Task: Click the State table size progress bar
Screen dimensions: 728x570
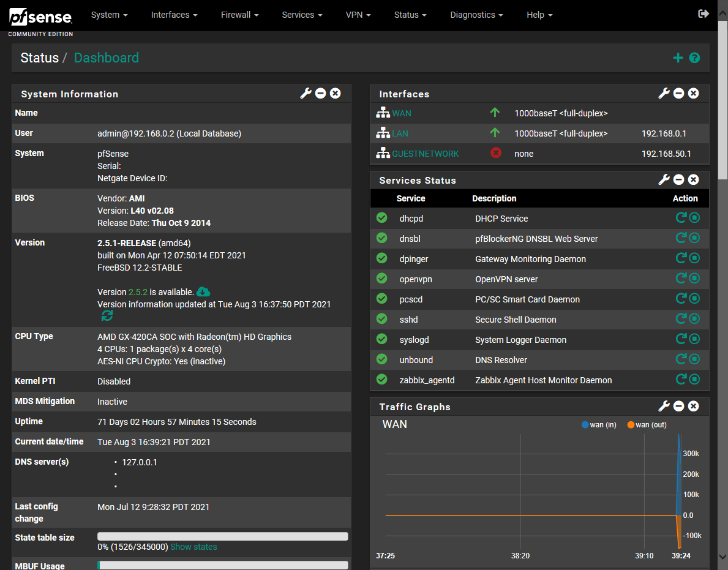Action: pos(222,535)
